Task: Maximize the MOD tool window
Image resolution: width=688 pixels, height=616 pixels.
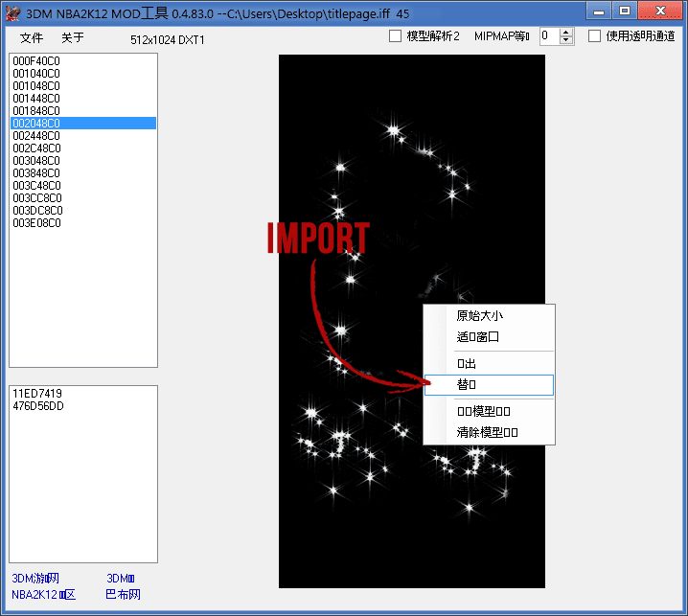Action: pos(625,11)
